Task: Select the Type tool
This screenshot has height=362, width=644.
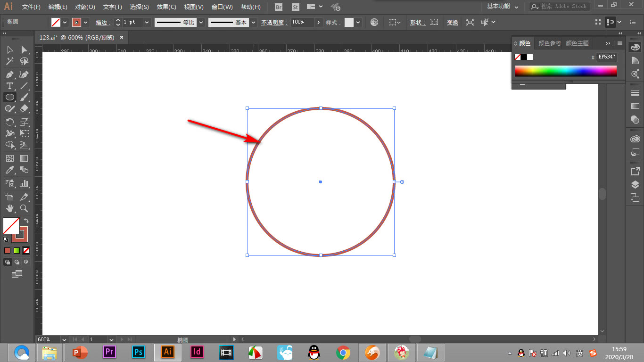Action: pos(9,86)
